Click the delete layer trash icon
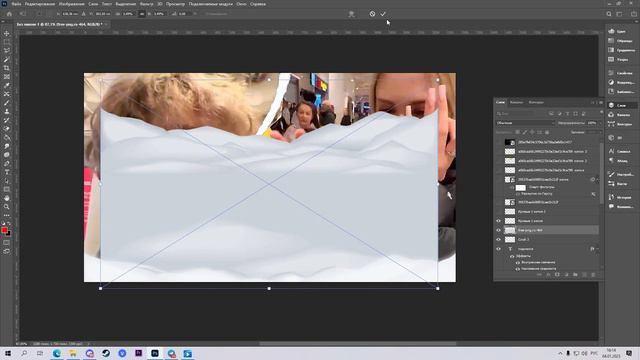This screenshot has width=640, height=360. click(593, 275)
